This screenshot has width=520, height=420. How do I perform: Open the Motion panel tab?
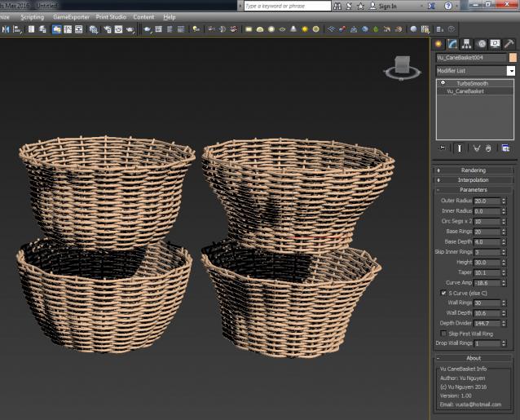480,44
